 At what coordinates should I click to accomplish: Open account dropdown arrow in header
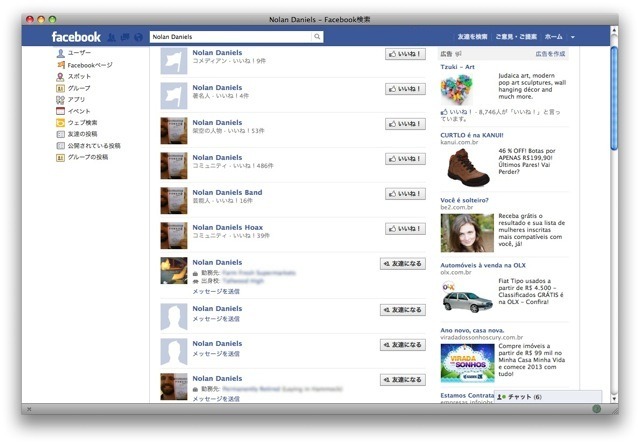coord(573,37)
